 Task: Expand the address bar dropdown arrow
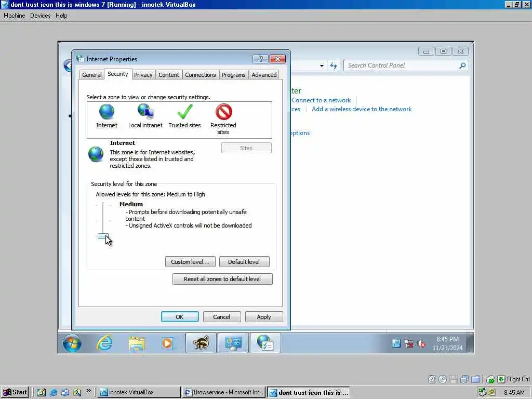(x=322, y=66)
